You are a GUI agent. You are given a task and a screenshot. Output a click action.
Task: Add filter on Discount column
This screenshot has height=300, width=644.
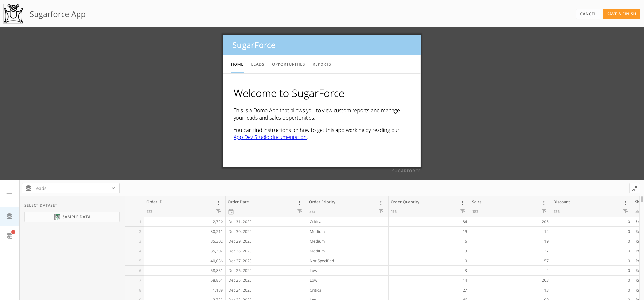pyautogui.click(x=625, y=211)
